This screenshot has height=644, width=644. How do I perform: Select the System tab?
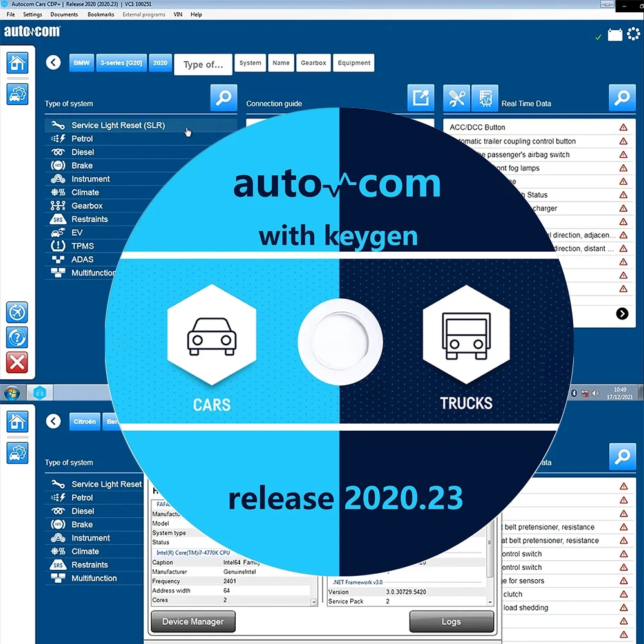pyautogui.click(x=250, y=63)
